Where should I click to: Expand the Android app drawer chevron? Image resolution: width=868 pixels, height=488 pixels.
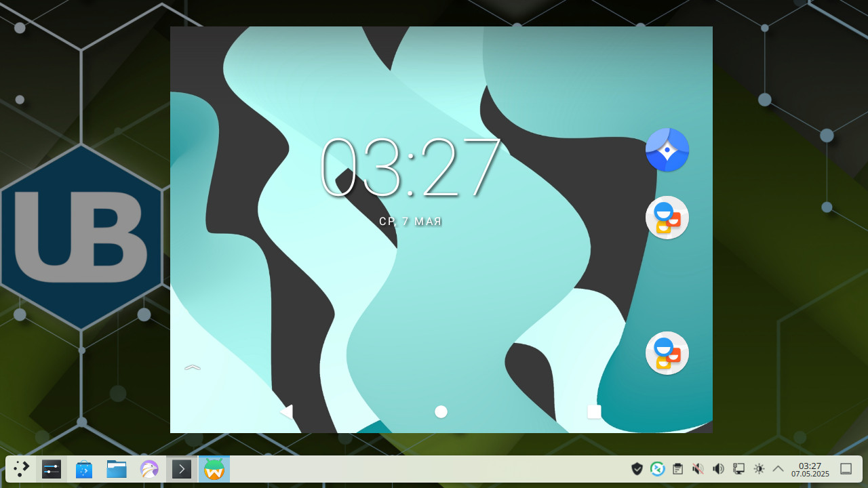(193, 367)
